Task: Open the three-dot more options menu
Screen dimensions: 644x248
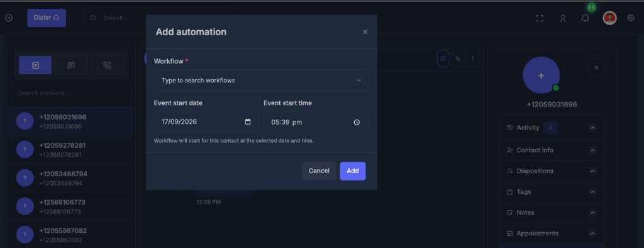Action: coord(473,59)
